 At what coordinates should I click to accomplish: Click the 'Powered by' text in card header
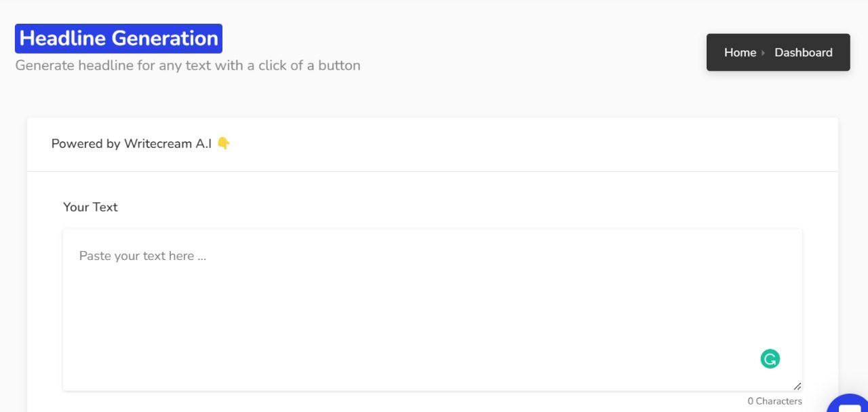(86, 144)
